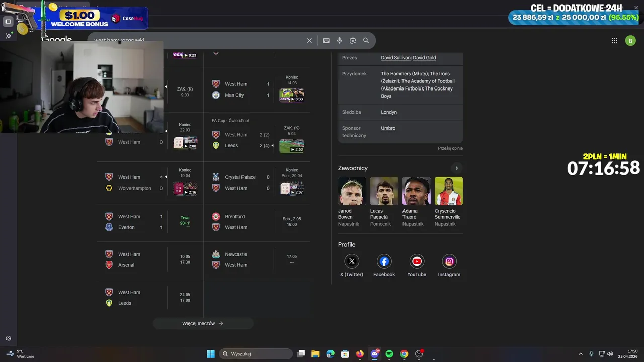Open Lucas Paquetá player card
Image resolution: width=644 pixels, height=362 pixels.
(384, 202)
